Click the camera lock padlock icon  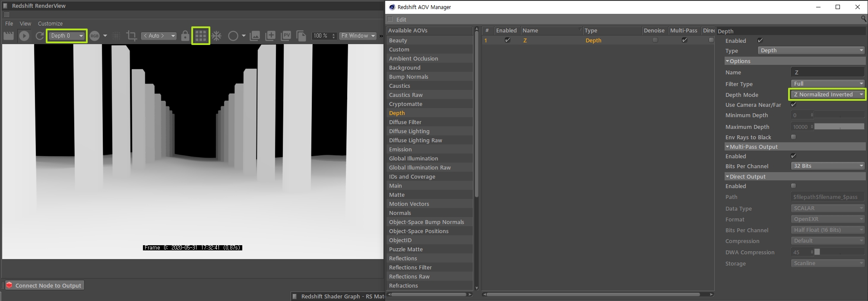tap(185, 36)
